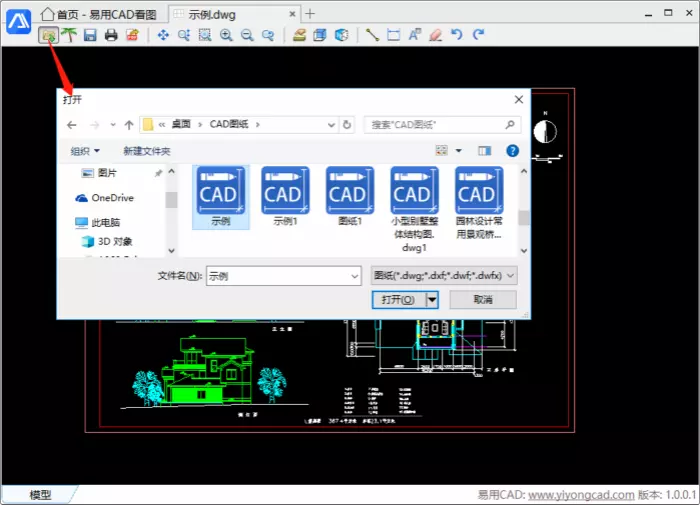Image resolution: width=700 pixels, height=505 pixels.
Task: Click the open file toolbar icon
Action: [47, 35]
